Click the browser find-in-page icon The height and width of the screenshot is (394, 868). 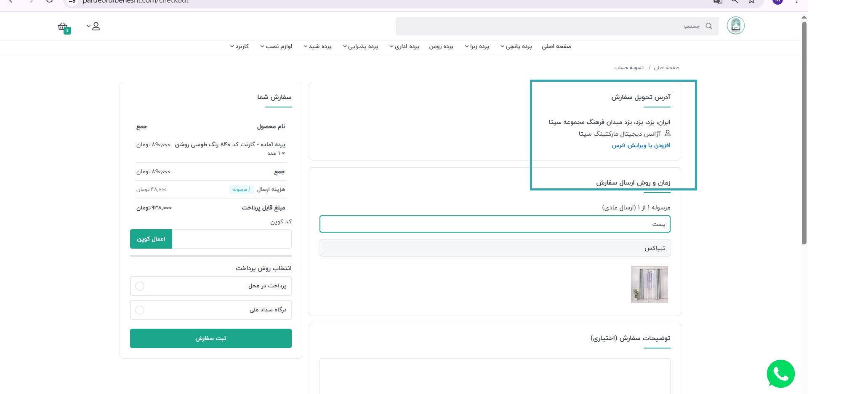(735, 2)
